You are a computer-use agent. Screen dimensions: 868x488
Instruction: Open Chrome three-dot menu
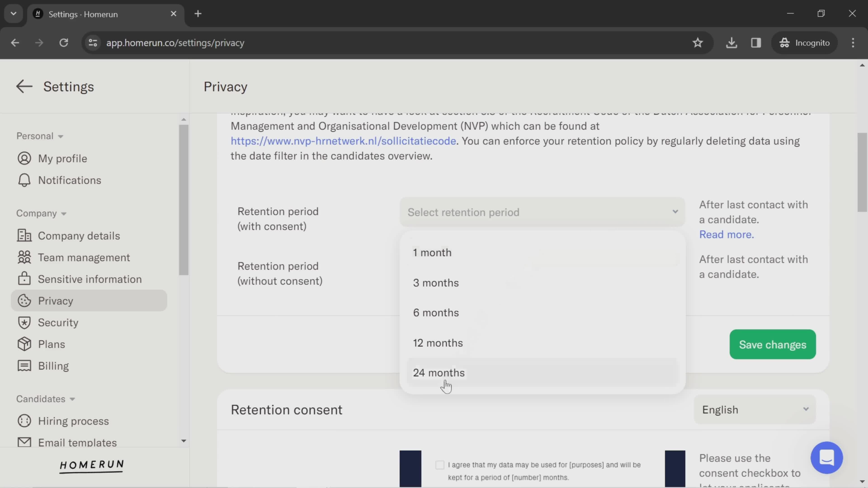[853, 43]
